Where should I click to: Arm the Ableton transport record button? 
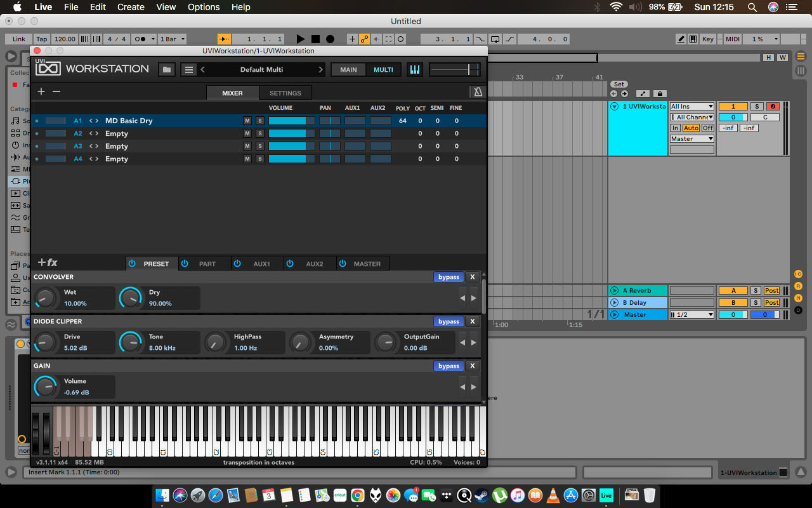point(330,39)
